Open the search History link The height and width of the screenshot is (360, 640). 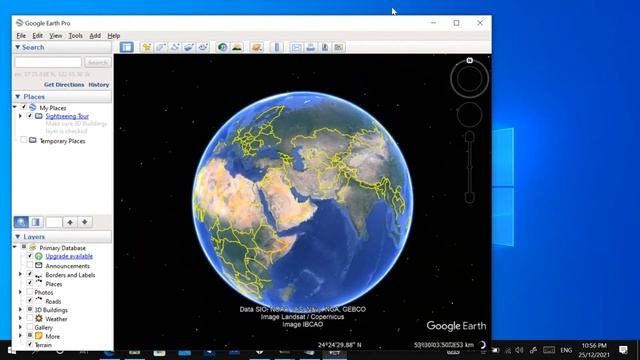[x=99, y=84]
